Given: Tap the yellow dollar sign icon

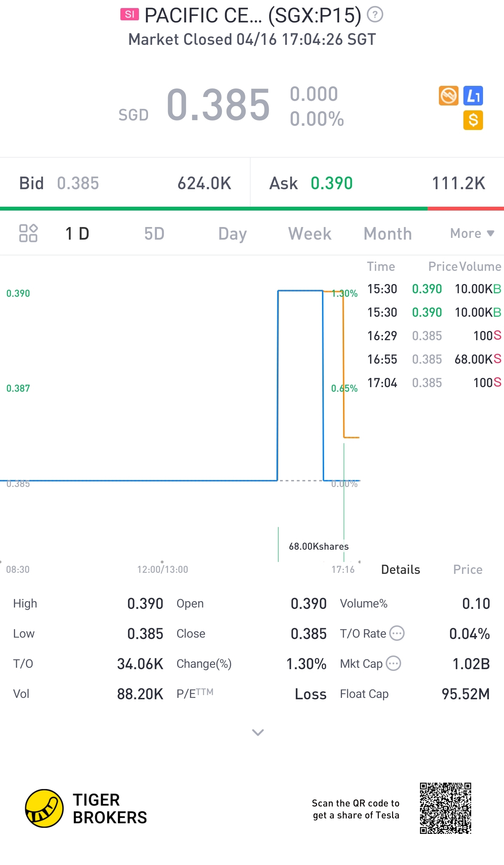Looking at the screenshot, I should [473, 120].
